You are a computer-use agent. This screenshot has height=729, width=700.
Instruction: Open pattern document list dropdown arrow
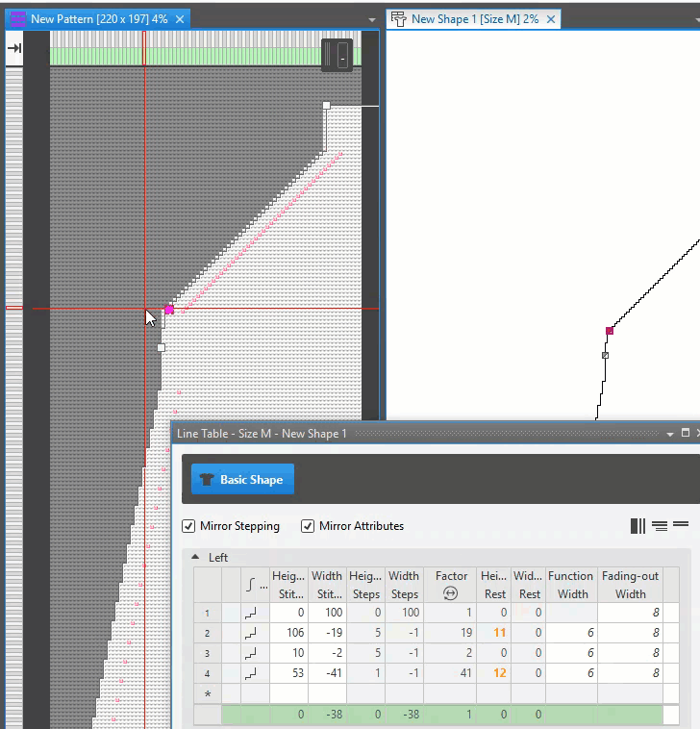[372, 19]
